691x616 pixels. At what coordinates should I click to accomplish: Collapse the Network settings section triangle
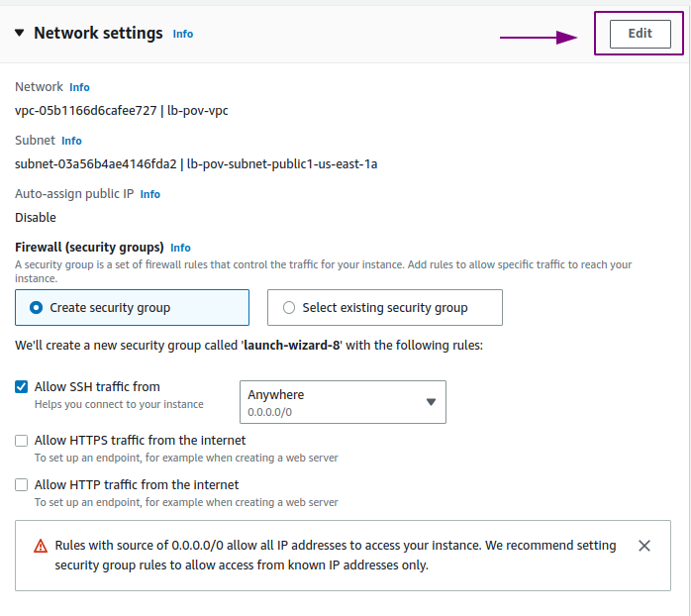coord(20,33)
